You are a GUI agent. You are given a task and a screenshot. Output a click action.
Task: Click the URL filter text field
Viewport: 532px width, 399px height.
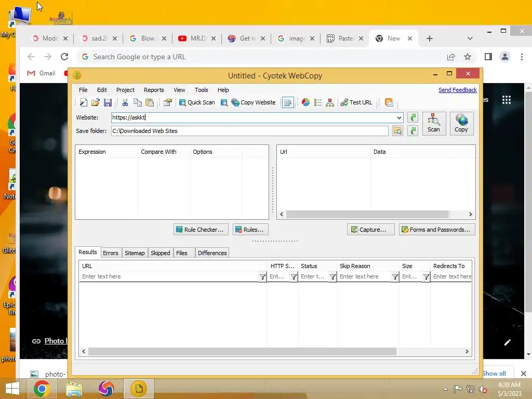pos(169,276)
